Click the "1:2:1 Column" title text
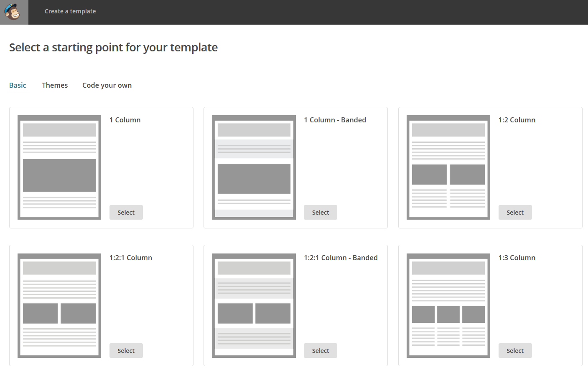Viewport: 588px width, 375px height. pos(131,258)
